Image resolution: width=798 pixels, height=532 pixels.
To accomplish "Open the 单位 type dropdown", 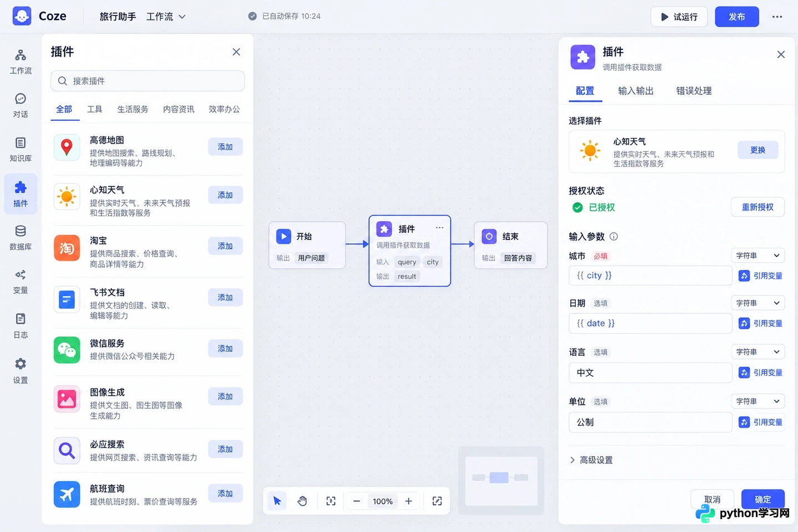I will pyautogui.click(x=758, y=401).
